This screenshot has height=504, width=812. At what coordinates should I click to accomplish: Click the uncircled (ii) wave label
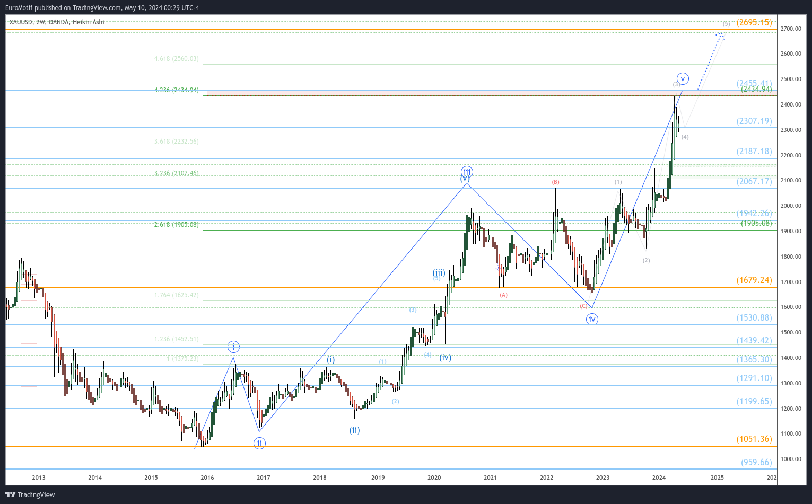tap(354, 430)
